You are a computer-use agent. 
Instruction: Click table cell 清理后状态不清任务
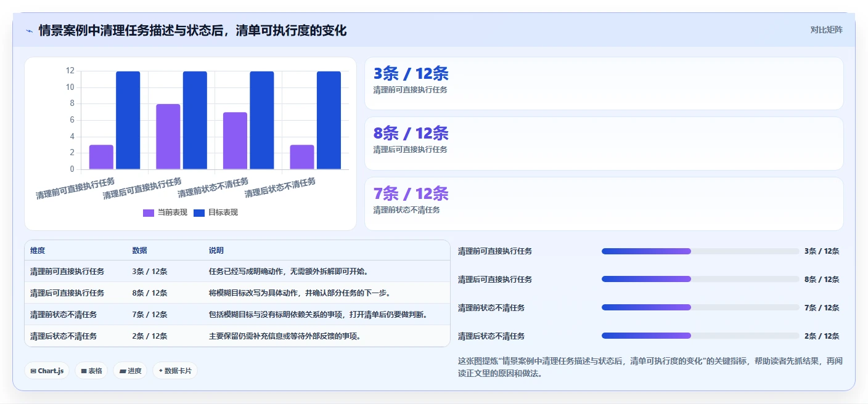[63, 336]
